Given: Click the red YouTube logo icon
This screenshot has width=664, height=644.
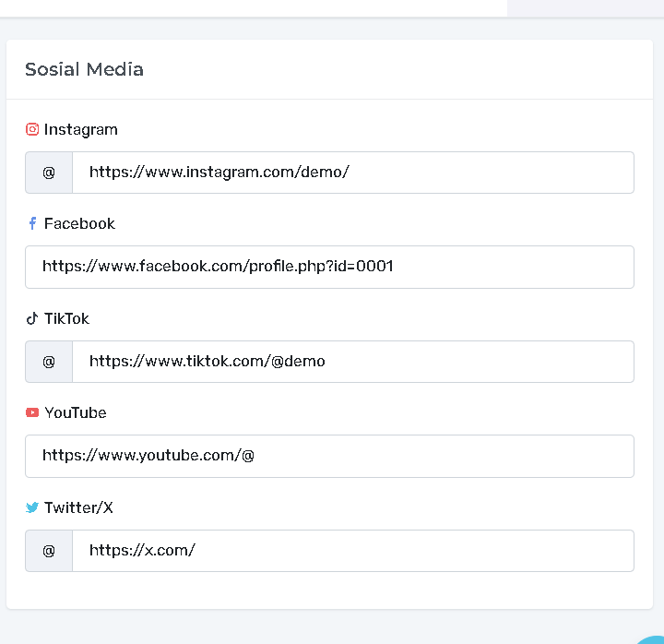Looking at the screenshot, I should [x=32, y=412].
